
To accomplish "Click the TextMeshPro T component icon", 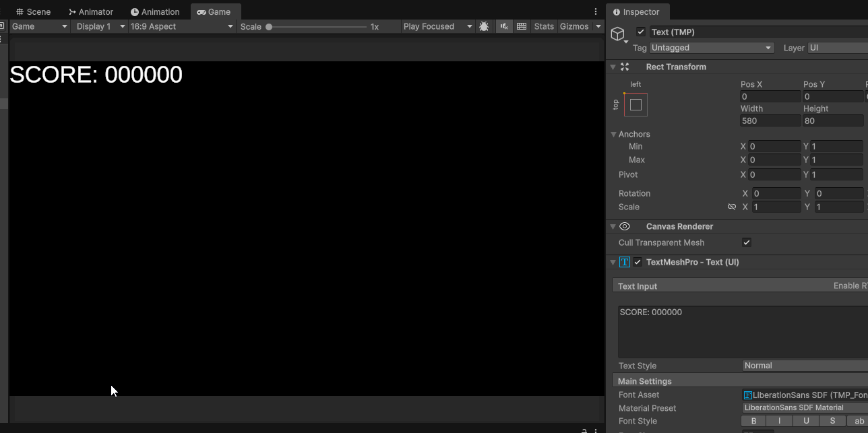I will coord(625,262).
